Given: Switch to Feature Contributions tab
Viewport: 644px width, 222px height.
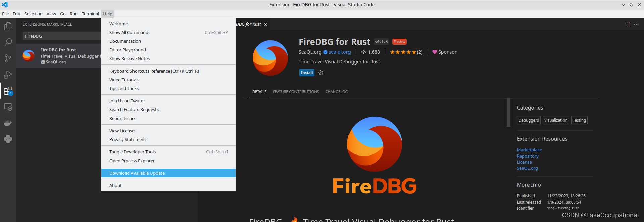Looking at the screenshot, I should [296, 92].
